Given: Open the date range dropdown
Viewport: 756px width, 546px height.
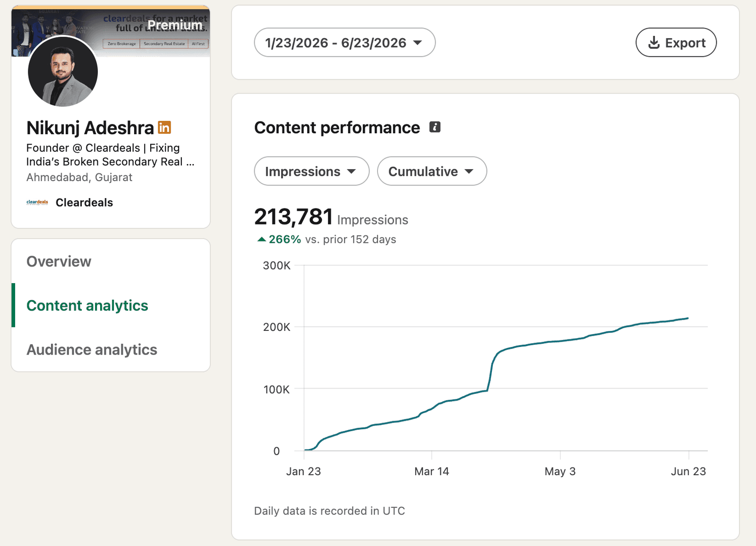Looking at the screenshot, I should coord(344,43).
